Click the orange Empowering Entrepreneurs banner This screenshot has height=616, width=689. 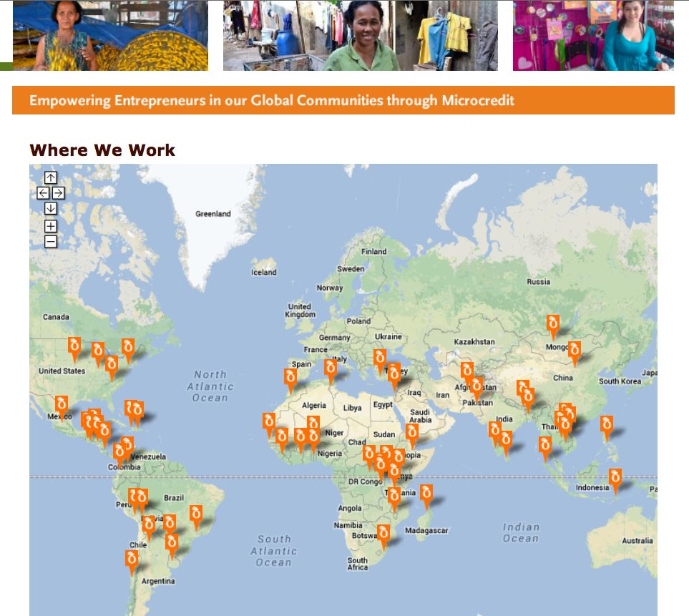[343, 100]
